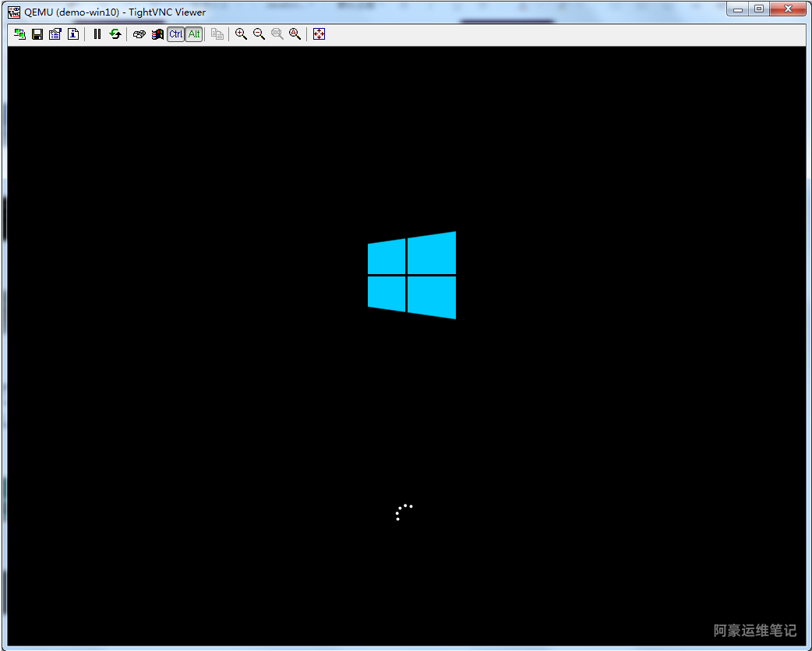Image resolution: width=812 pixels, height=651 pixels.
Task: Minimize the TightVNC Viewer window
Action: point(738,9)
